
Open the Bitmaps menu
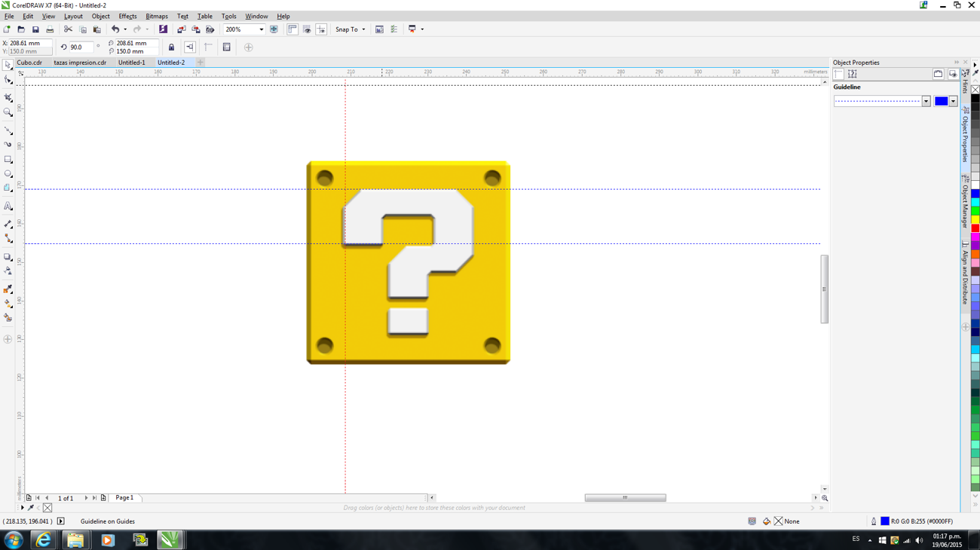pos(157,16)
